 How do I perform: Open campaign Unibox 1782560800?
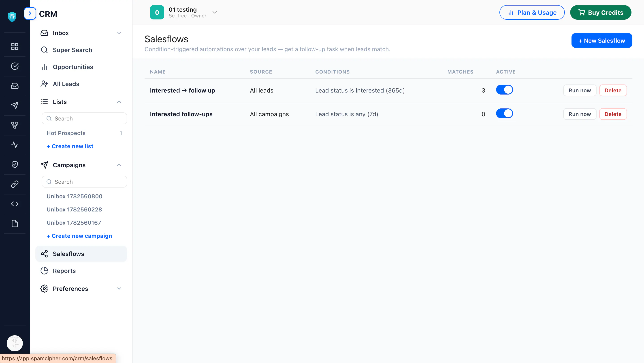point(75,196)
